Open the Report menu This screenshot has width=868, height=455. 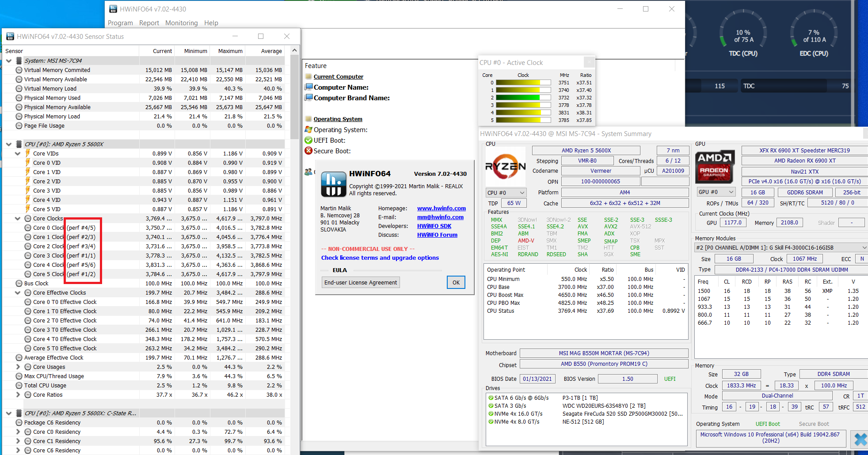coord(149,23)
